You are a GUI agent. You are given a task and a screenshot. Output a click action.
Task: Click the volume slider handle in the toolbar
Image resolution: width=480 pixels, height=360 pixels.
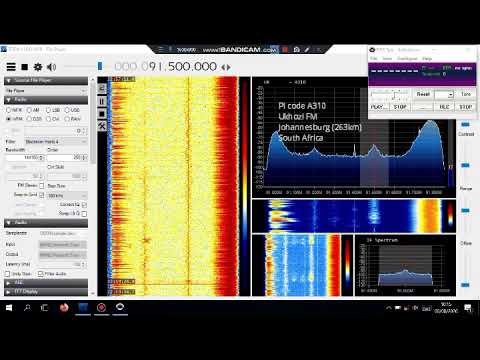(x=100, y=66)
